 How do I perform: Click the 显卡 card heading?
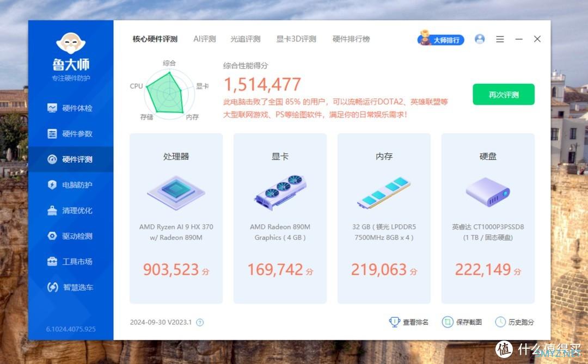(x=280, y=156)
